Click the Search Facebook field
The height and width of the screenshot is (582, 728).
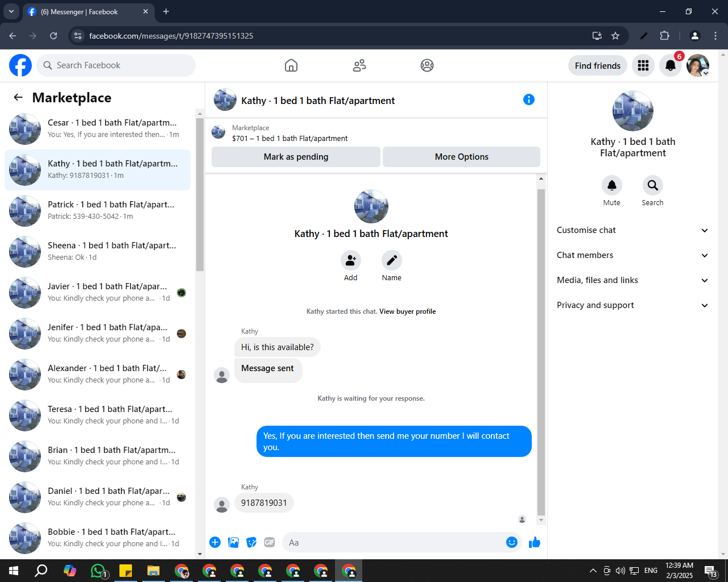pos(116,65)
